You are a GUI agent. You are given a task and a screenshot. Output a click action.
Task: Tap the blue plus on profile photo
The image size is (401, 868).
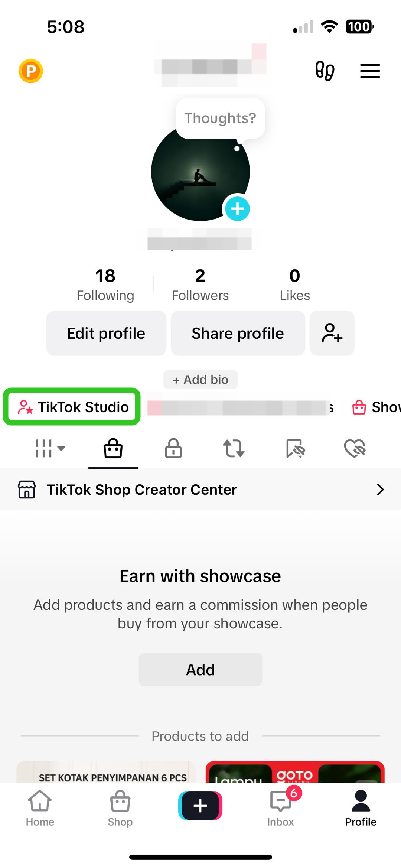(237, 209)
